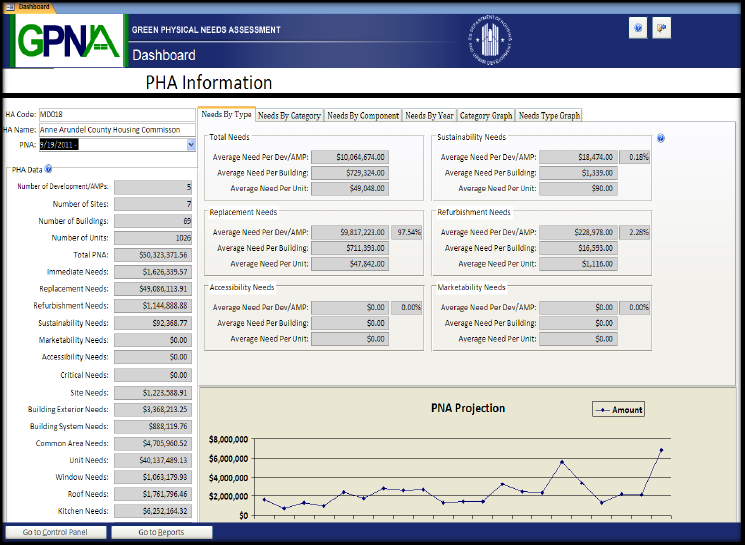Switch to the Needs By Category tab
The height and width of the screenshot is (545, 745).
[x=289, y=115]
